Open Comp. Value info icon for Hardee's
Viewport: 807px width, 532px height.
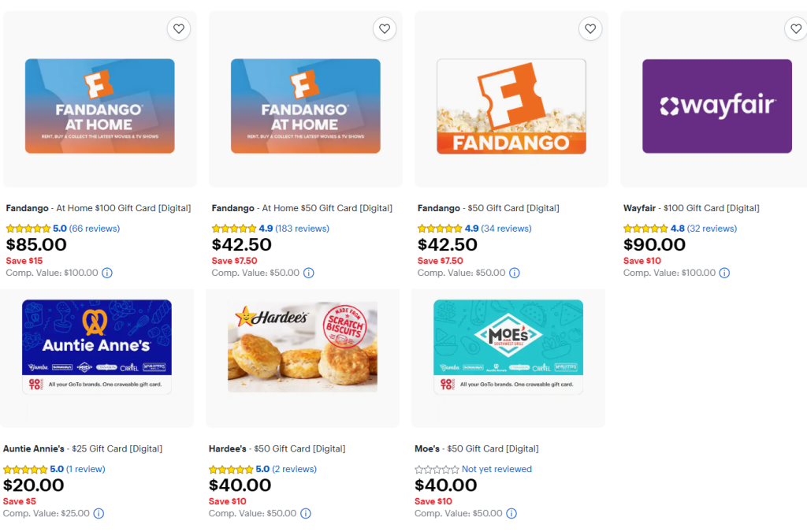point(305,513)
